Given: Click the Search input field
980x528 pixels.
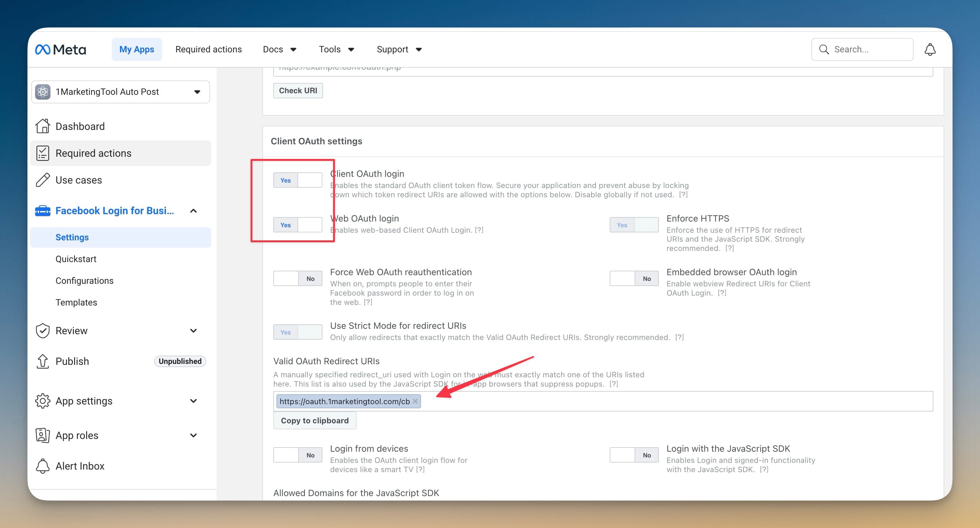Looking at the screenshot, I should click(x=862, y=49).
